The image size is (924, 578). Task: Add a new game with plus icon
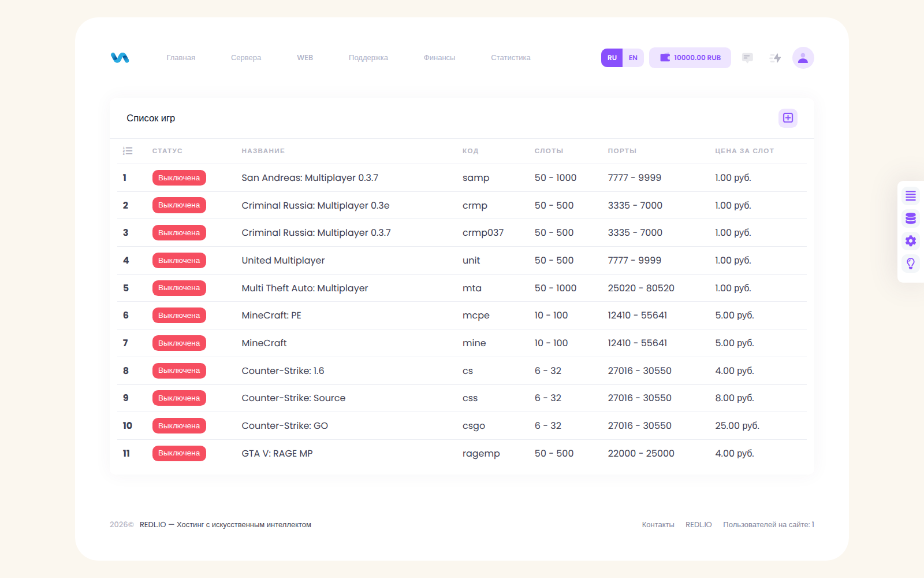pyautogui.click(x=788, y=118)
